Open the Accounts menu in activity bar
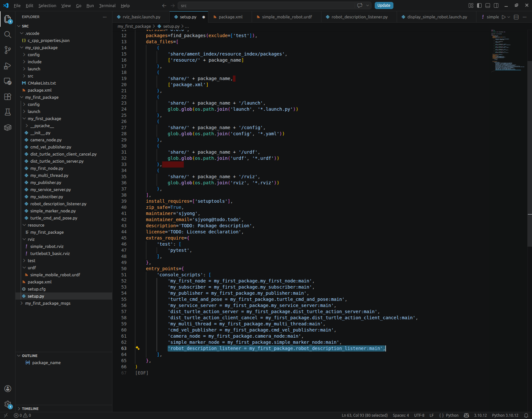The image size is (532, 419). (8, 389)
